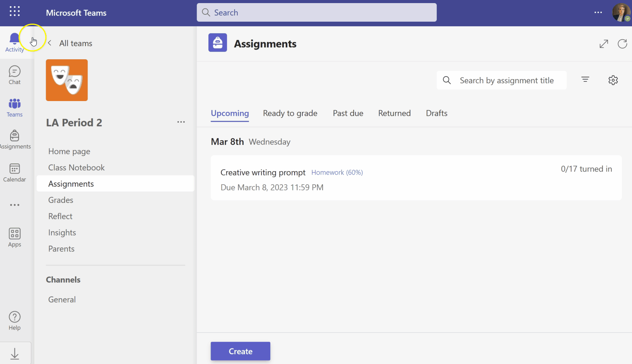Screen dimensions: 632x364
Task: Switch to the Ready to grade tab
Action: pyautogui.click(x=290, y=113)
